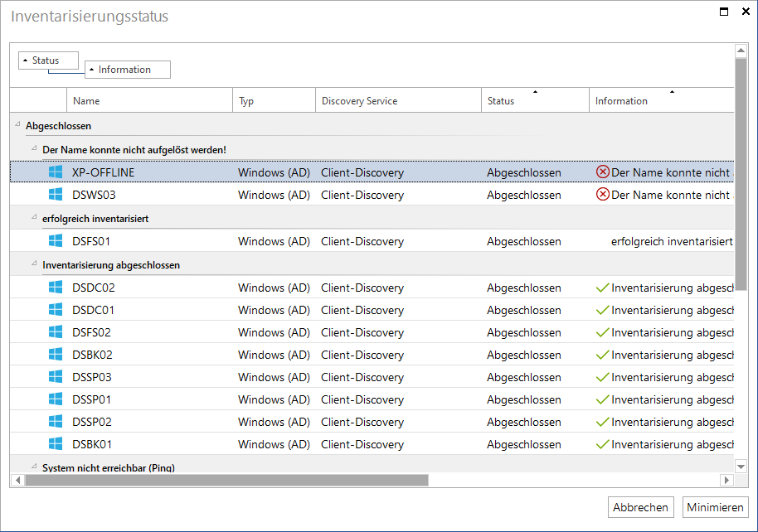Click Windows icon beside DSFS01
Image resolution: width=758 pixels, height=532 pixels.
pos(56,240)
